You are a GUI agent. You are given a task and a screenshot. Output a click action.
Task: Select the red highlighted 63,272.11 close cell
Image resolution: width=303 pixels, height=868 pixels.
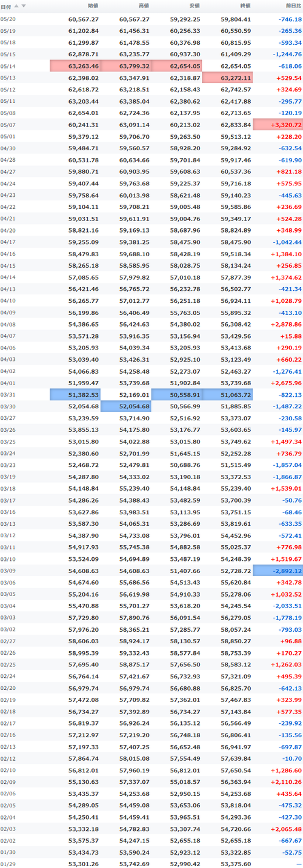point(227,78)
